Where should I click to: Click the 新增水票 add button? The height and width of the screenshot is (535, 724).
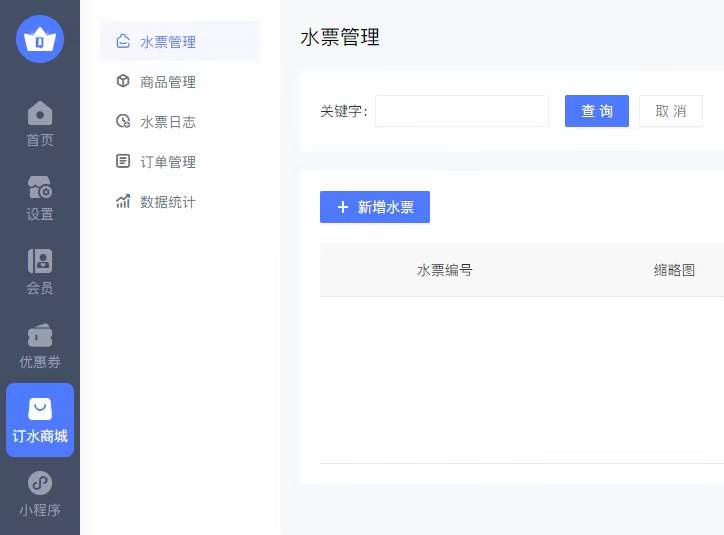(375, 207)
